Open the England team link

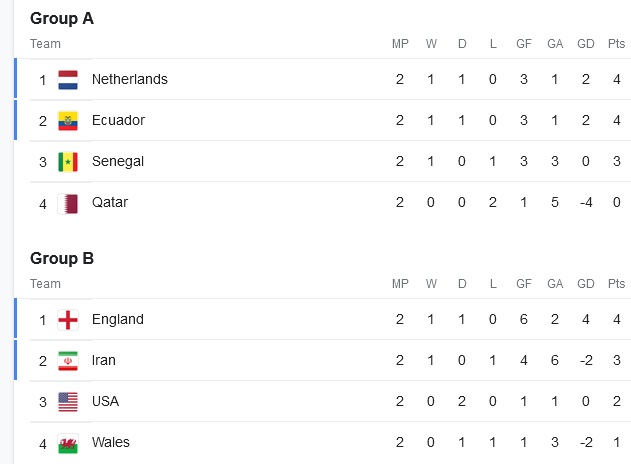(x=117, y=319)
